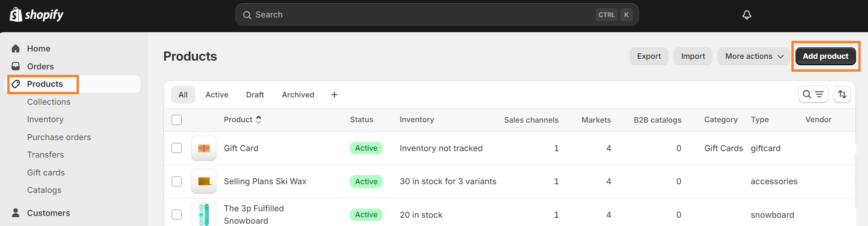The width and height of the screenshot is (868, 226).
Task: Click the Active badge on Snowboard row
Action: (366, 214)
